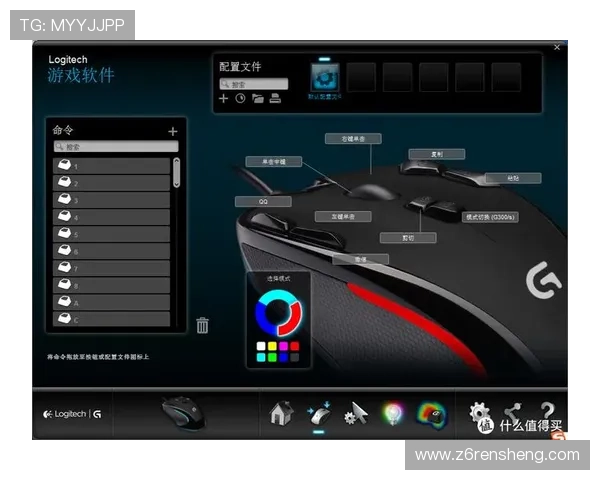
Task: Create new profile with plus icon under 配置文件
Action: (x=224, y=99)
